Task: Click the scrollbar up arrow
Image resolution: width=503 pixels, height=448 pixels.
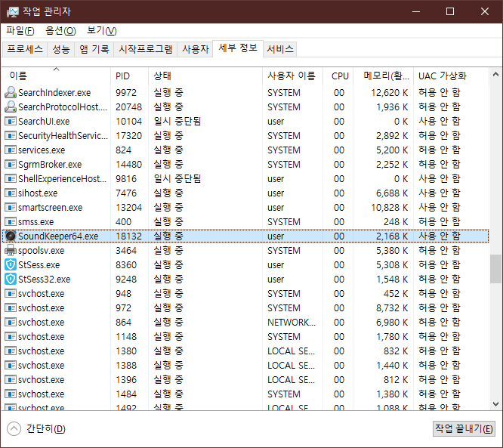Action: coord(495,75)
